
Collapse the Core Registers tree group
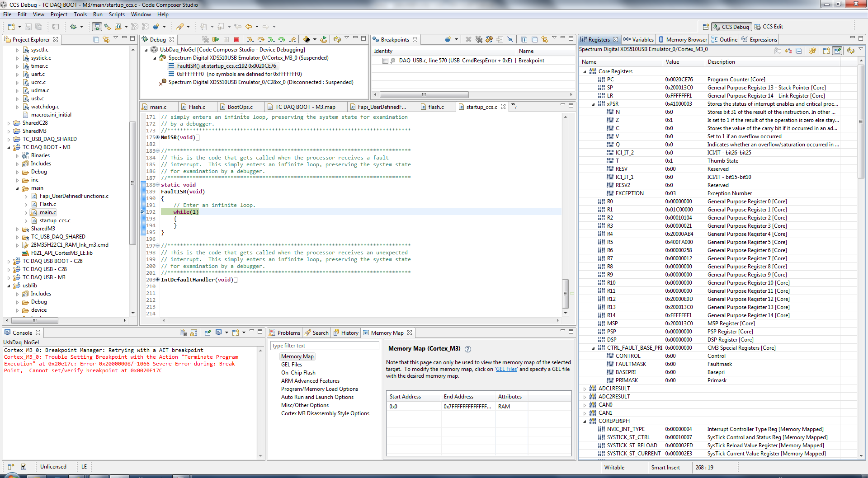point(585,72)
